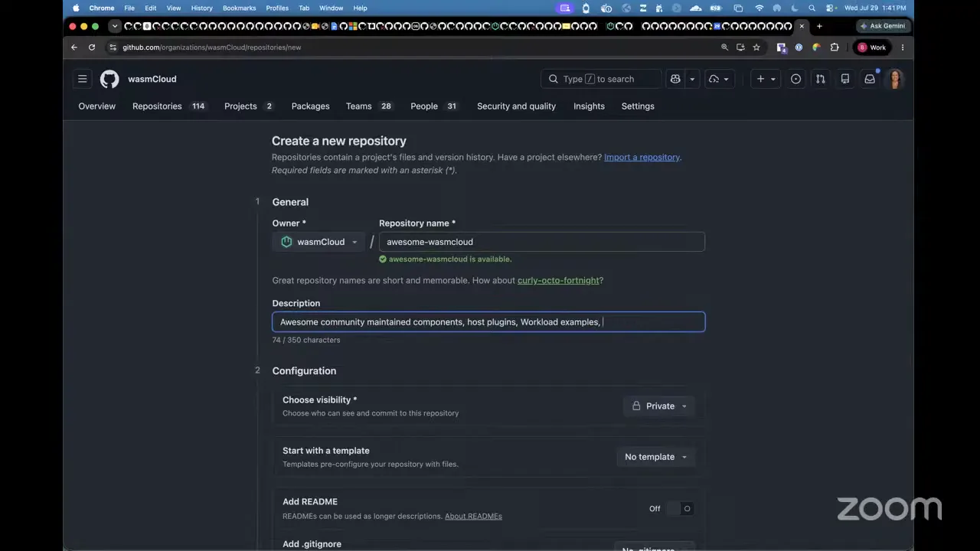980x551 pixels.
Task: Select the People tab
Action: (x=434, y=106)
